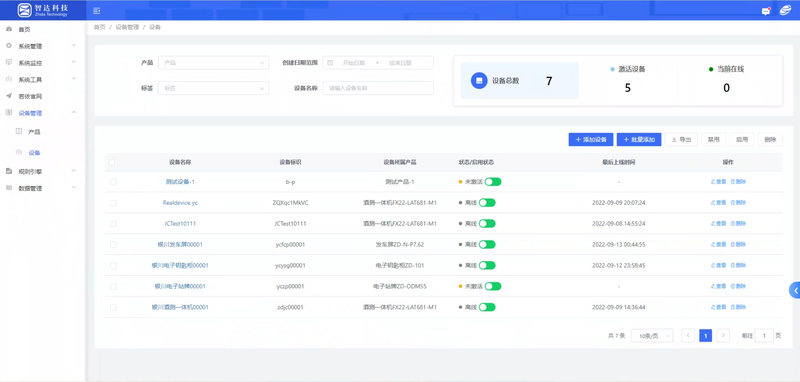Viewport: 800px width, 382px height.
Task: Click the 设备管理 icon in the sidebar
Action: [9, 113]
